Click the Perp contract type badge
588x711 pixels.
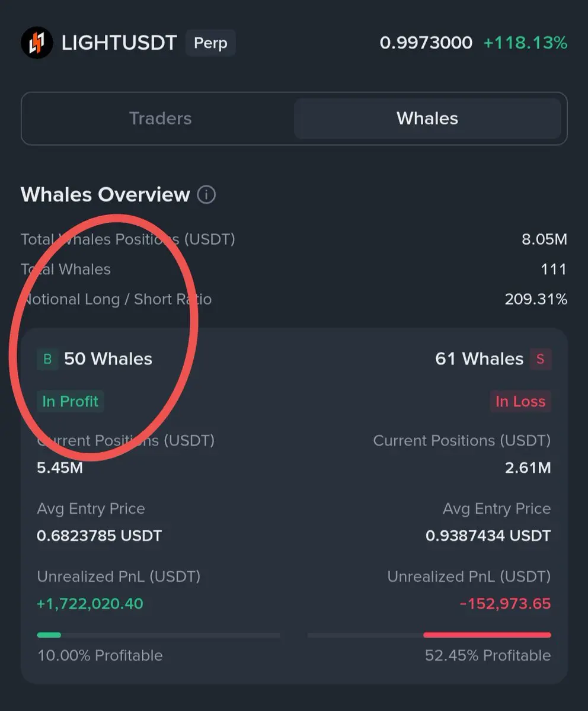tap(210, 43)
